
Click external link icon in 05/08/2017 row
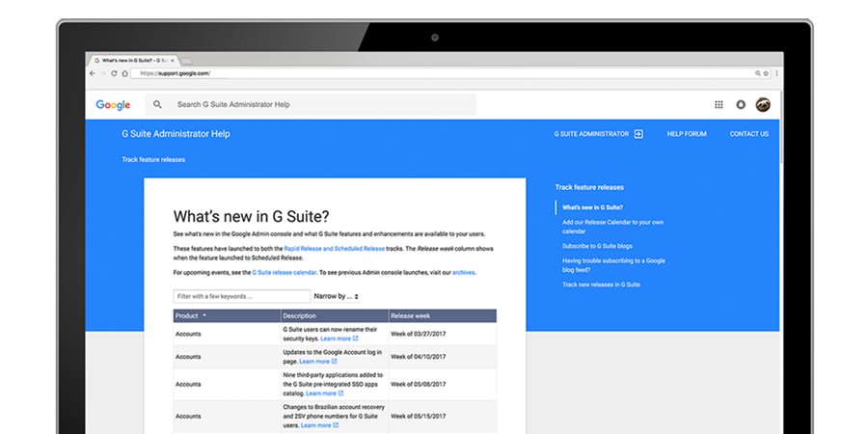(341, 393)
